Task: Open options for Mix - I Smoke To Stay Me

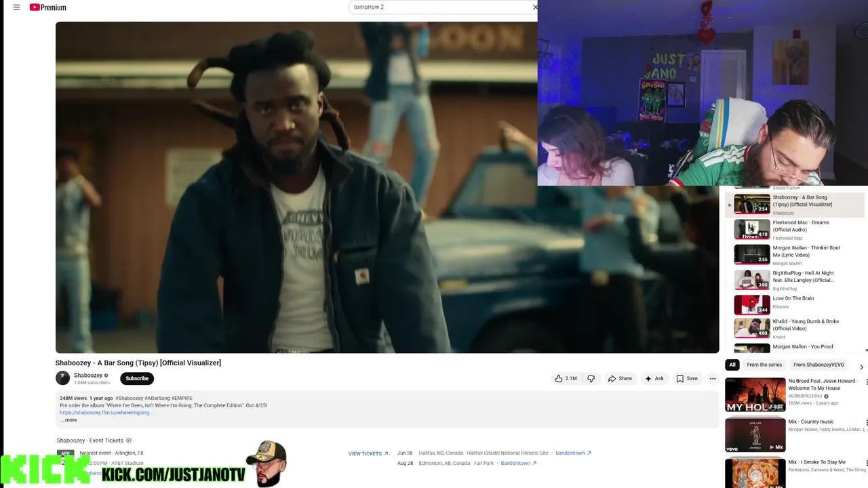Action: tap(866, 464)
